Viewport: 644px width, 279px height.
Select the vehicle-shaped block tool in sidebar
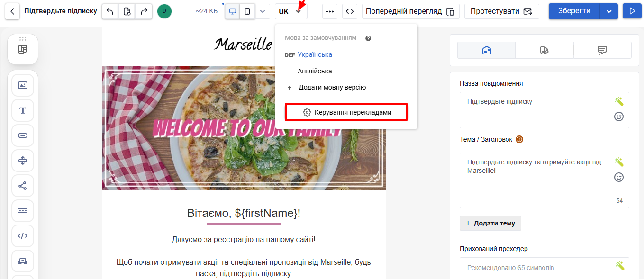pos(23,261)
